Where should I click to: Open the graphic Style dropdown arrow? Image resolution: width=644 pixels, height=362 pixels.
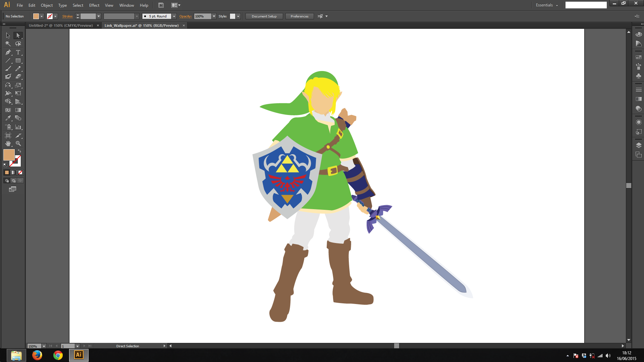(x=238, y=16)
